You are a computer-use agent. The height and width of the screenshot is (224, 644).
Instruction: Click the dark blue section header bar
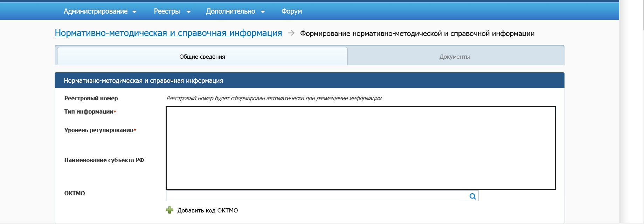click(x=309, y=80)
